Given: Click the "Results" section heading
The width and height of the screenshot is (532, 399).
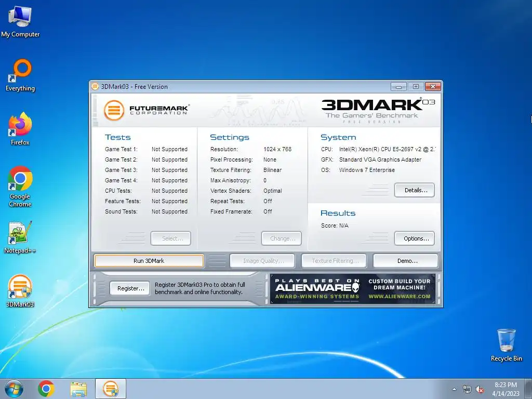Looking at the screenshot, I should pos(338,213).
